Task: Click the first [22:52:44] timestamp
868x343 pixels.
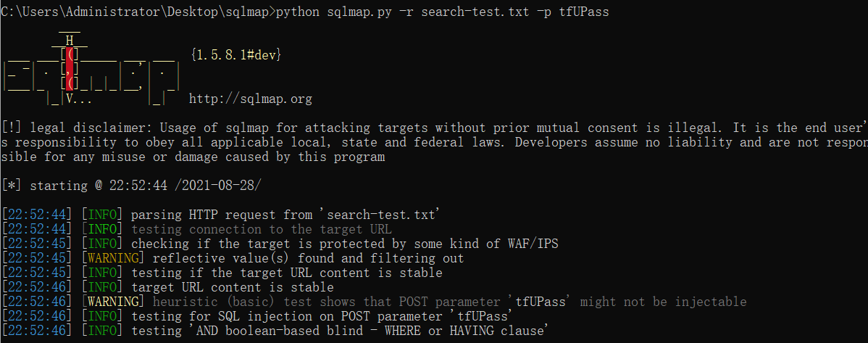Action: (x=37, y=215)
